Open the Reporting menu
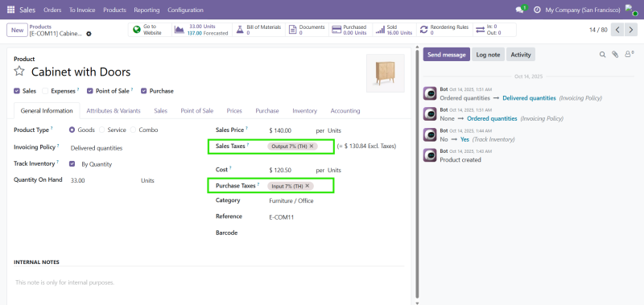644x305 pixels. [x=147, y=10]
